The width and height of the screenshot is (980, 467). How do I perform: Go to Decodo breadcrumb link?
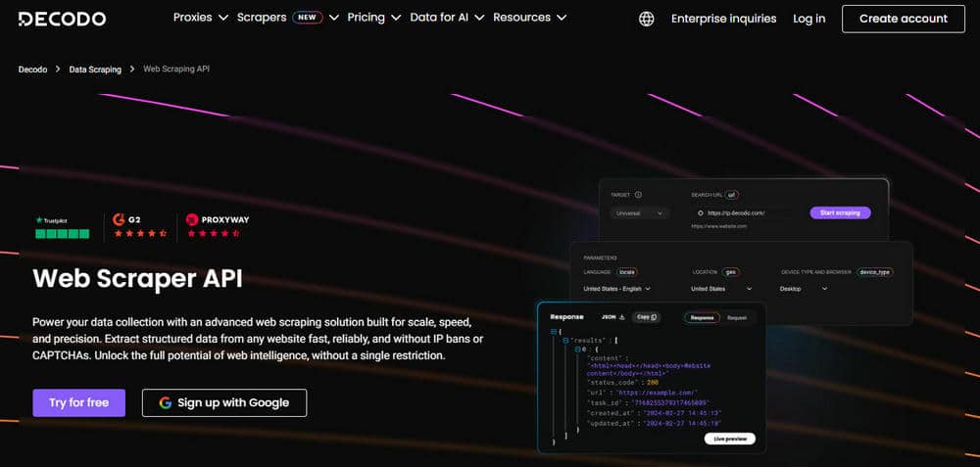click(x=32, y=70)
